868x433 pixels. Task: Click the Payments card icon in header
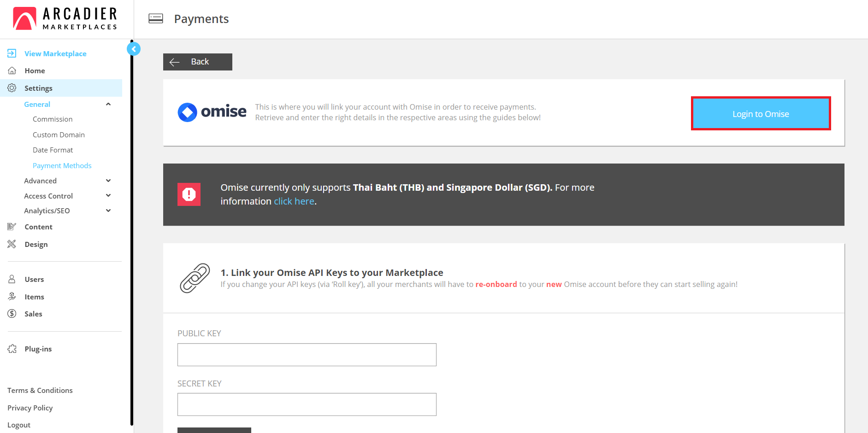[156, 18]
